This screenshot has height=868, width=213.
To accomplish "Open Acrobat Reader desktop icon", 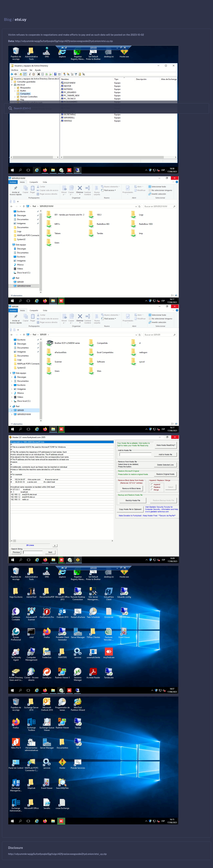I will point(93,672).
